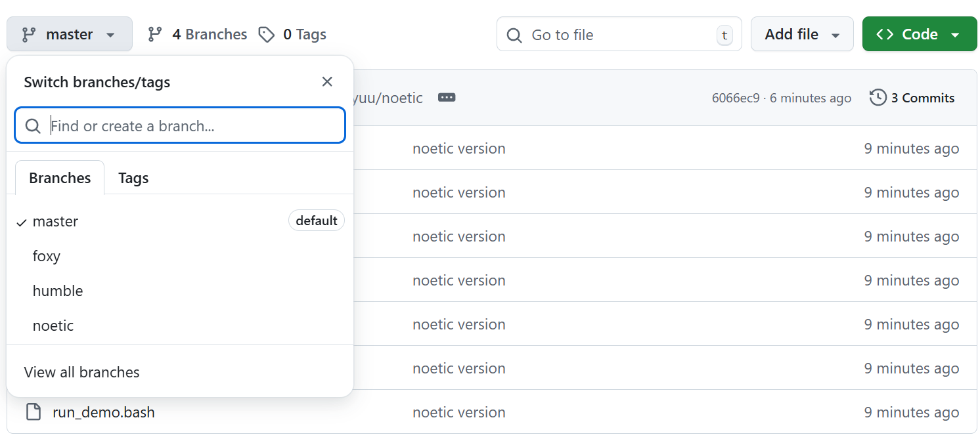The height and width of the screenshot is (443, 980).
Task: Switch to the foxy branch
Action: tap(180, 256)
